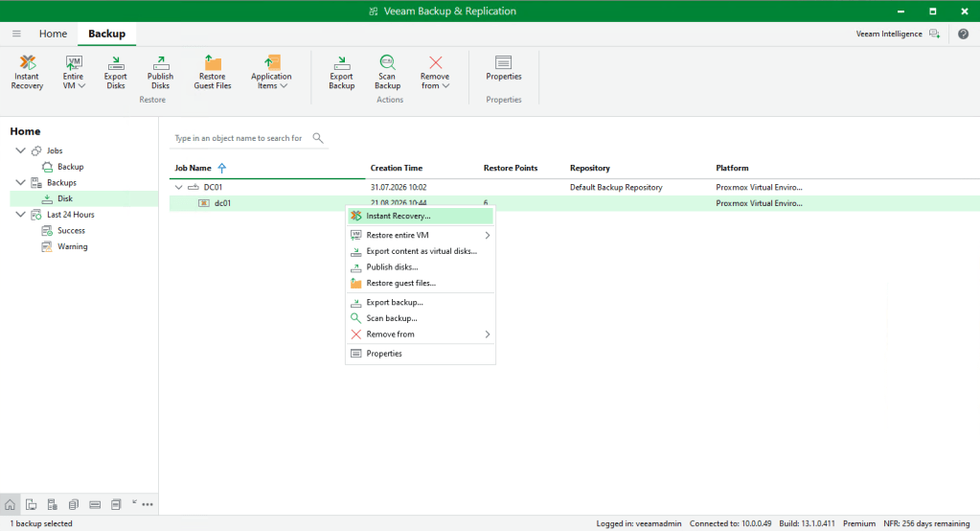Screen dimensions: 980x531
Task: Choose Instant Recovery... in context menu
Action: tap(420, 216)
